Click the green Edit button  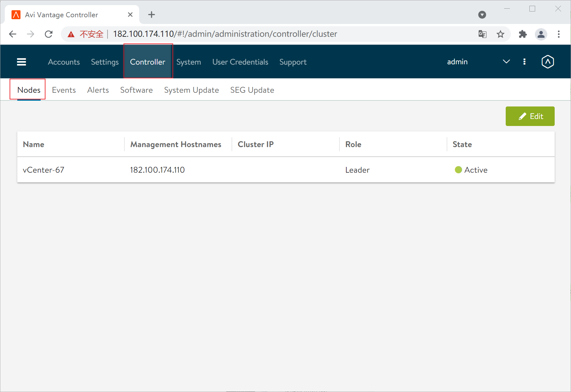click(x=530, y=116)
